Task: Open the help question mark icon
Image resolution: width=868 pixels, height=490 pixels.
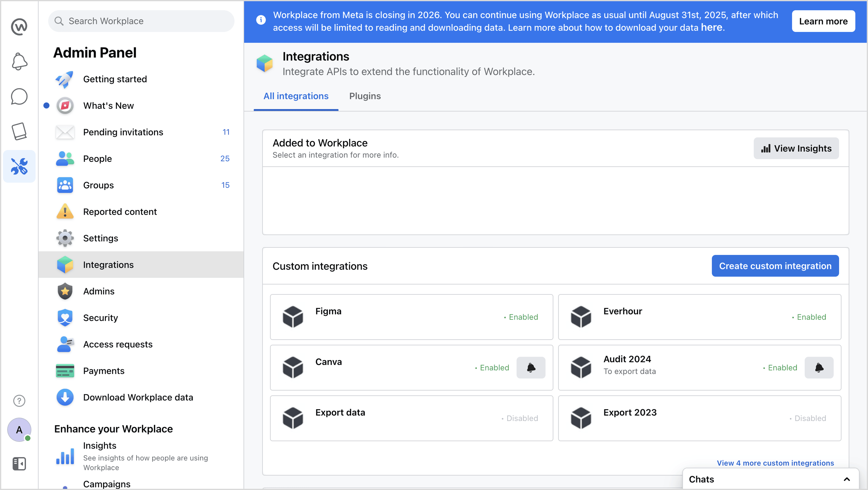Action: pyautogui.click(x=19, y=401)
